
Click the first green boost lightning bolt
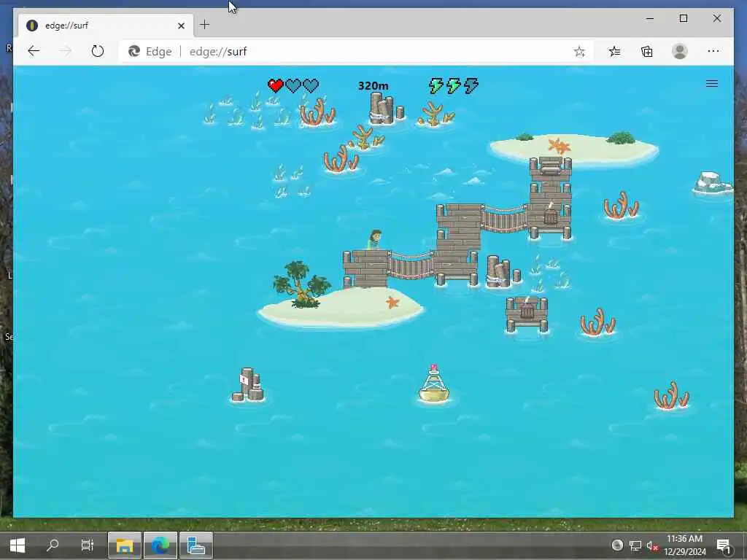coord(436,86)
